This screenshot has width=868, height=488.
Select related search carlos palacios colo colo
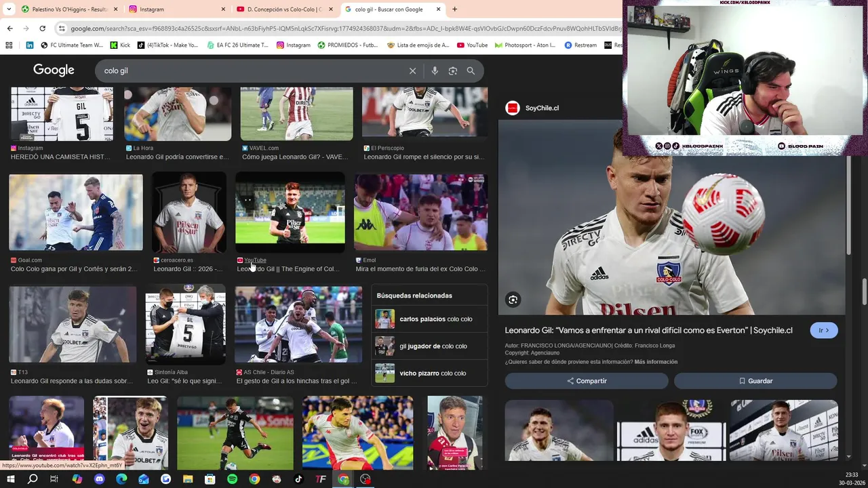click(429, 319)
